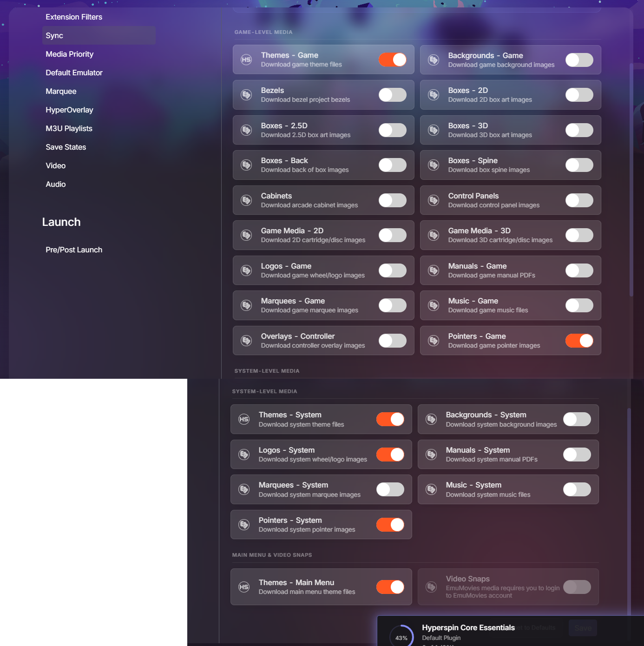Go to Pre/Post Launch settings
This screenshot has height=646, width=644.
[74, 250]
